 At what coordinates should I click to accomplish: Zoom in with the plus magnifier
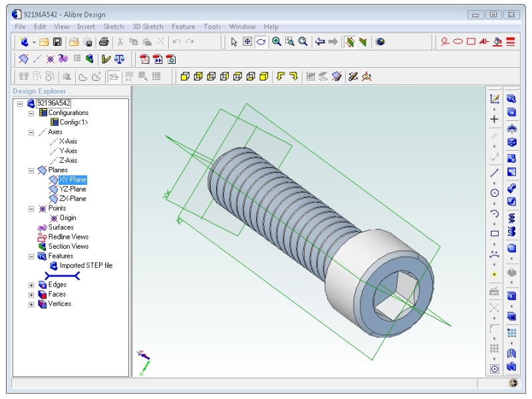(x=277, y=42)
